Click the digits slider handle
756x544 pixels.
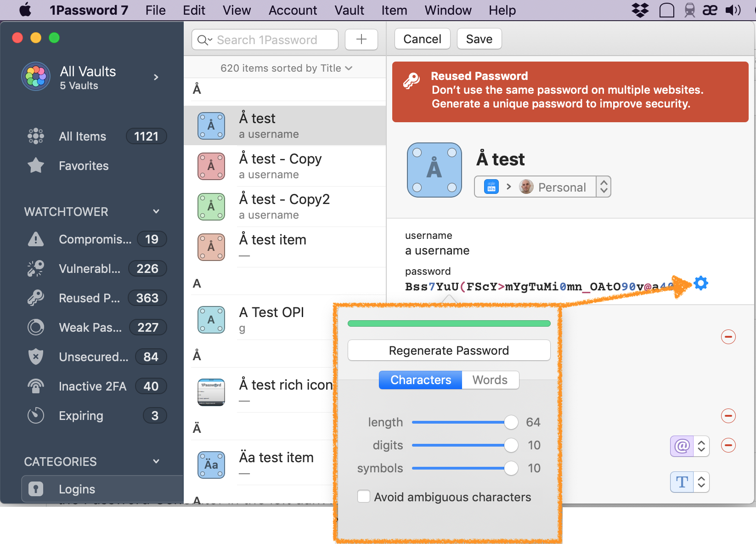click(511, 445)
